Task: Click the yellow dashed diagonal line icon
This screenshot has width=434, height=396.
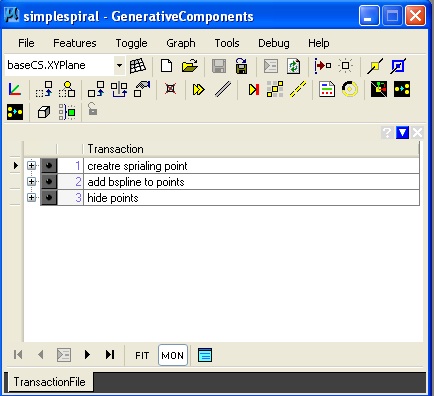Action: coord(298,89)
